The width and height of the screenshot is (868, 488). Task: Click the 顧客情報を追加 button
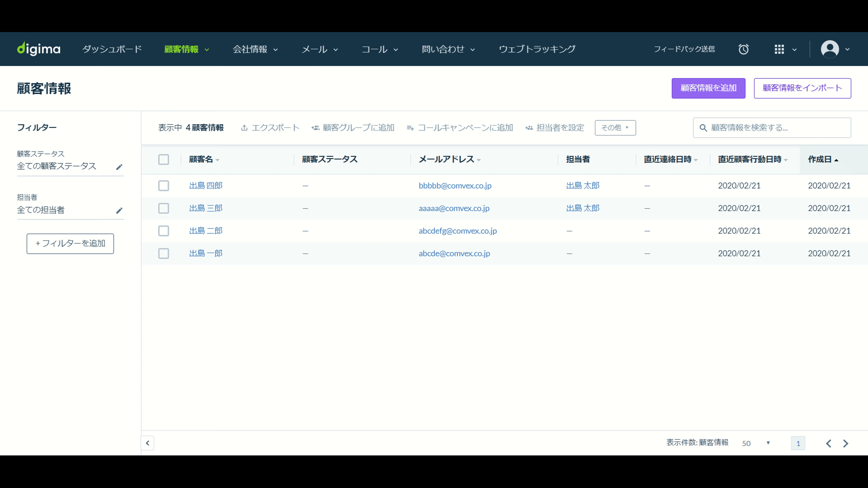pos(708,88)
